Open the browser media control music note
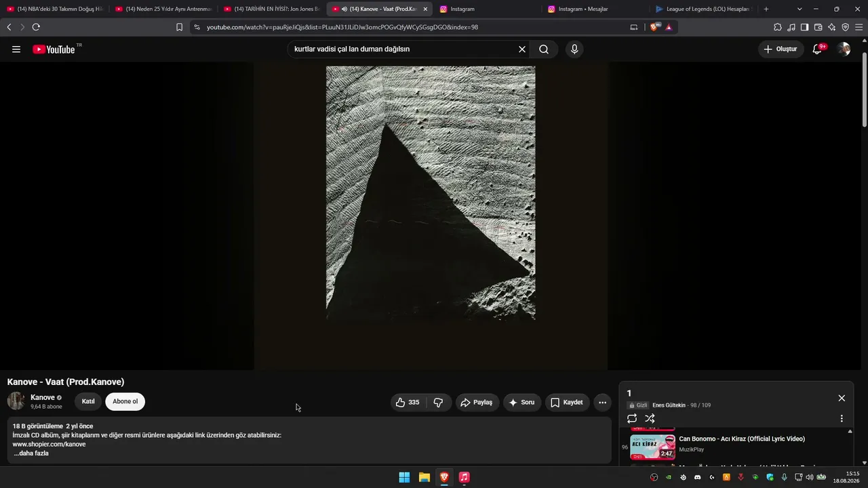The image size is (868, 488). pyautogui.click(x=791, y=27)
